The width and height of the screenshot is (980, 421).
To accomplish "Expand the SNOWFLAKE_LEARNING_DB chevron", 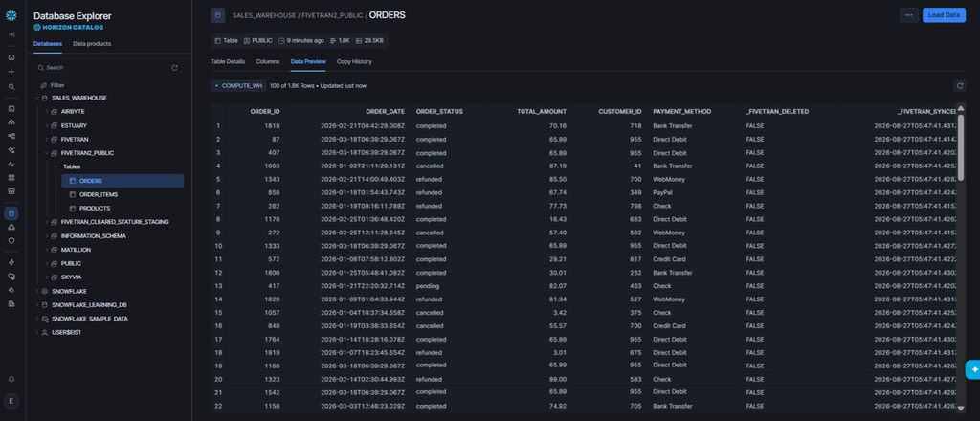I will point(37,305).
